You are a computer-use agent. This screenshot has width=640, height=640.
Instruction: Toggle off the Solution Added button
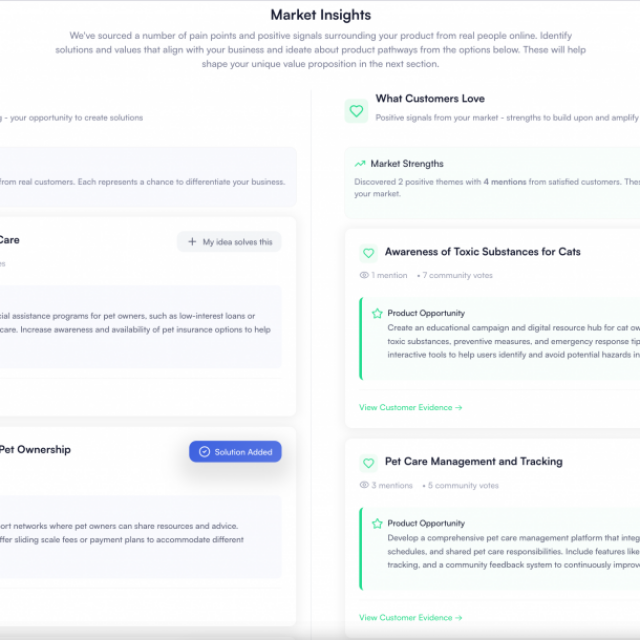(235, 451)
